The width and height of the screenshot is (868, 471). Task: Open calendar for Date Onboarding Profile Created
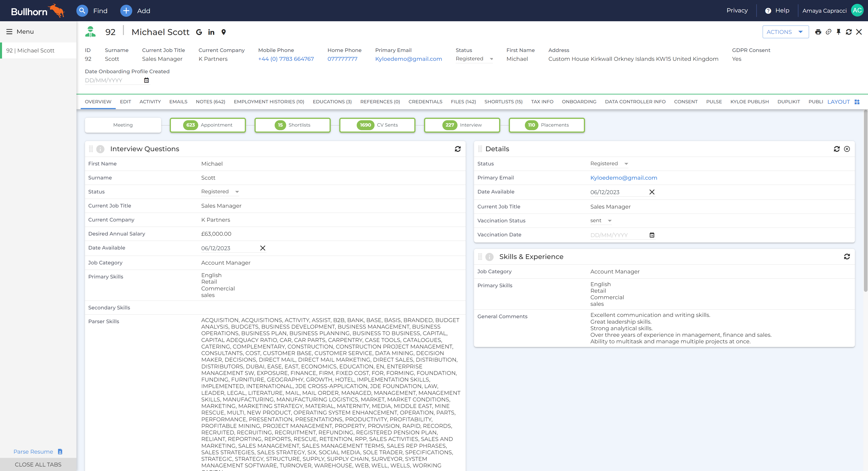[146, 80]
